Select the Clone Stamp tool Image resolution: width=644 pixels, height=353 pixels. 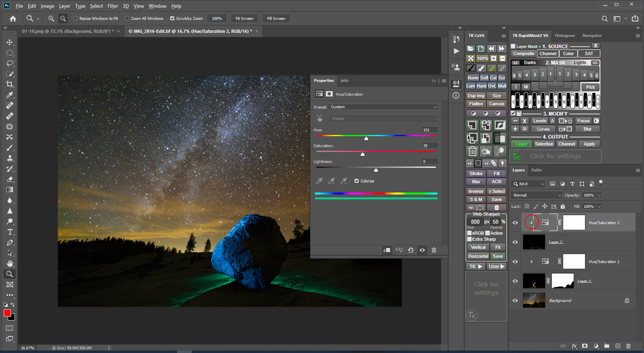tap(10, 159)
